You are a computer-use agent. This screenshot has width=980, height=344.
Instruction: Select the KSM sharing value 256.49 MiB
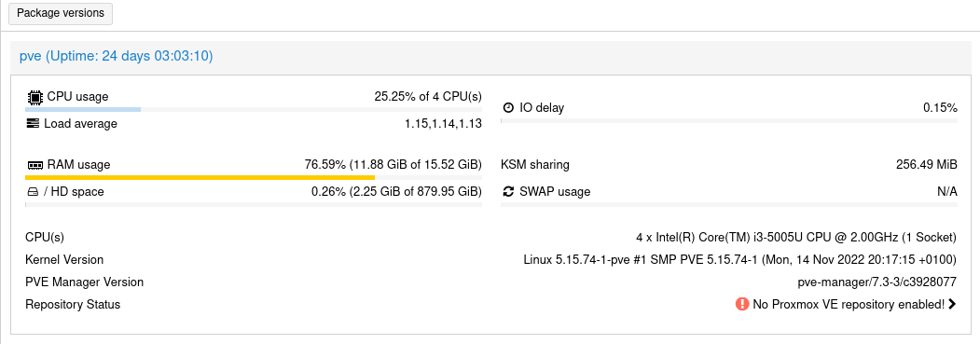point(926,165)
